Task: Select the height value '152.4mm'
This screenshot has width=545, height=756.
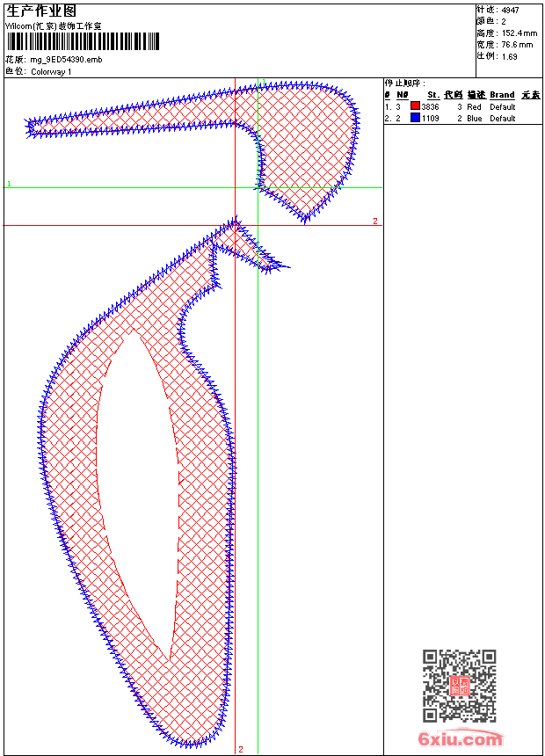Action: click(520, 33)
